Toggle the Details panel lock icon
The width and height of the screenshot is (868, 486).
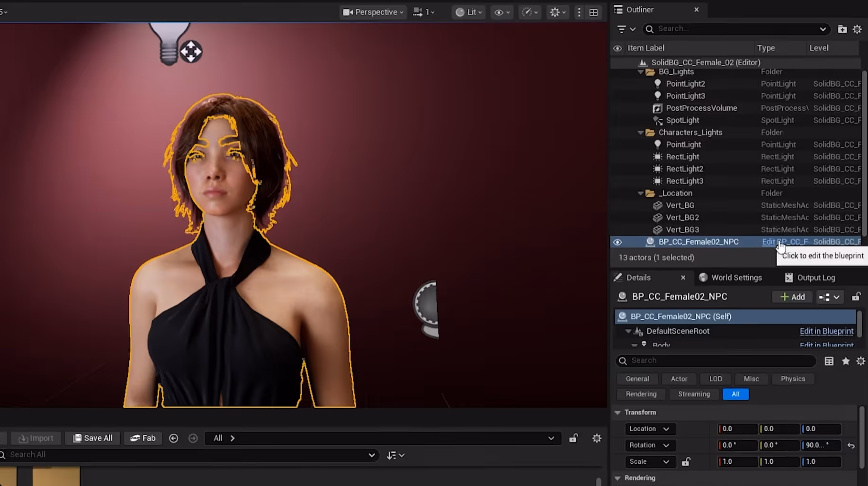click(x=856, y=297)
